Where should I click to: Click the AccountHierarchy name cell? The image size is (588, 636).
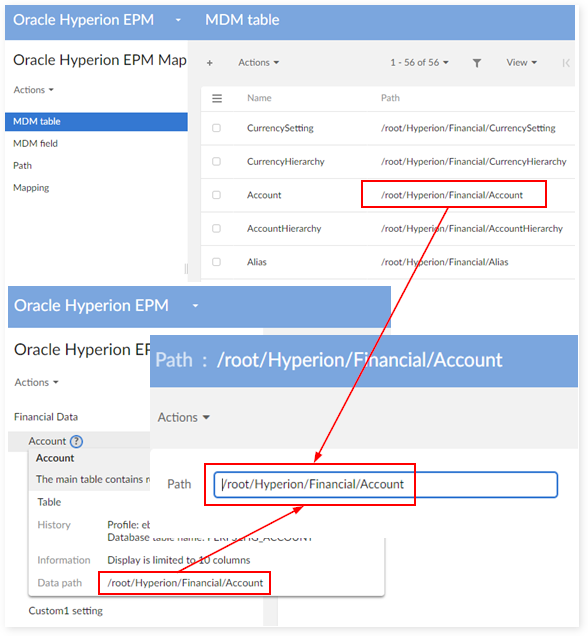(x=284, y=228)
